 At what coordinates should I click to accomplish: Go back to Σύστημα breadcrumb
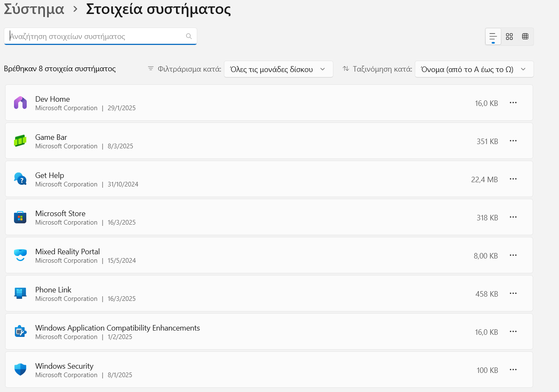pos(34,9)
